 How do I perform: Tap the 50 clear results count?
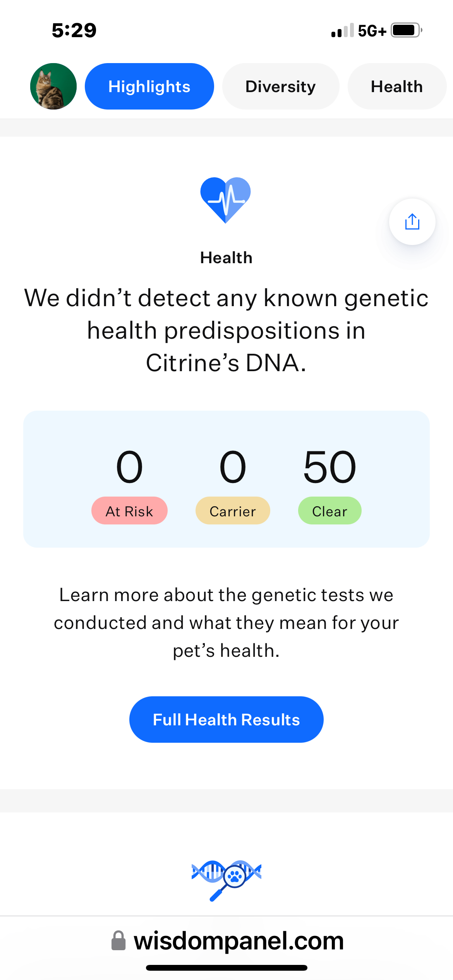(329, 467)
